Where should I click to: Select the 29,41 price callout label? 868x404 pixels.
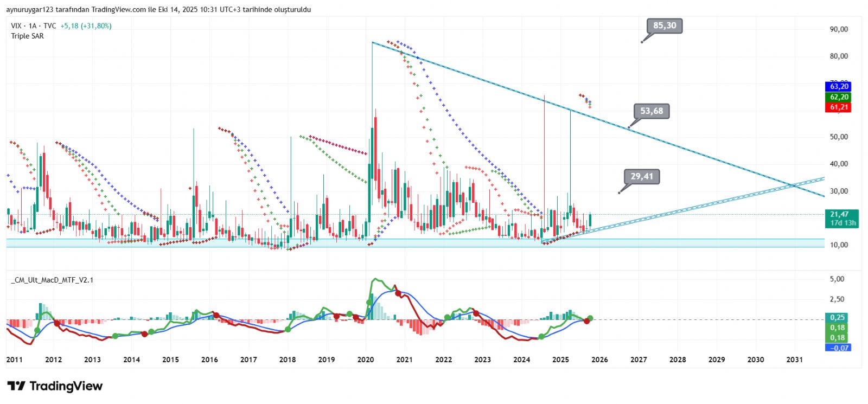coord(642,176)
